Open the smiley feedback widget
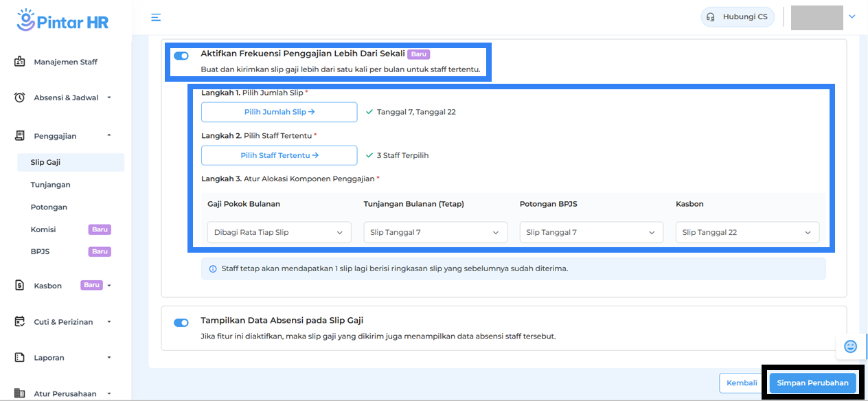Viewport: 868px width, 401px height. pos(850,347)
